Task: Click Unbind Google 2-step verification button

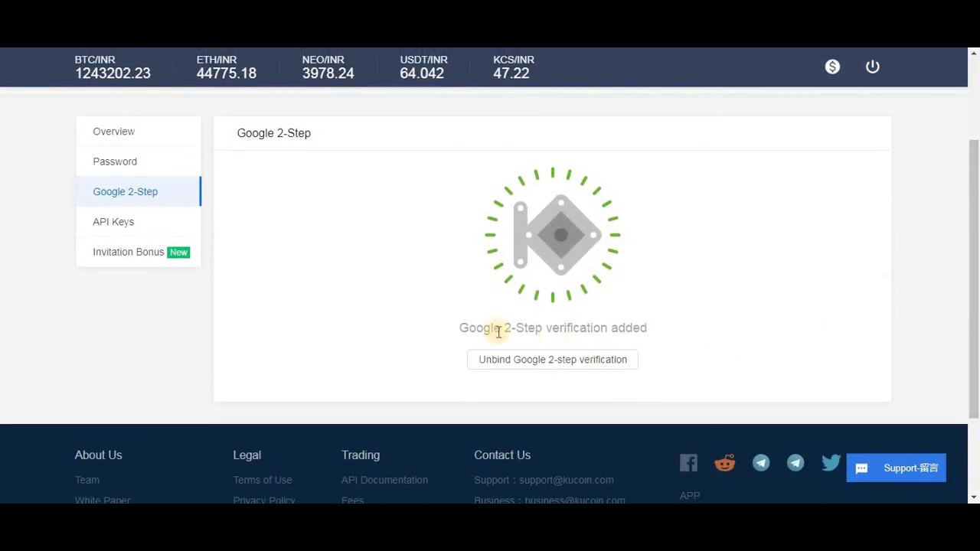Action: pos(553,360)
